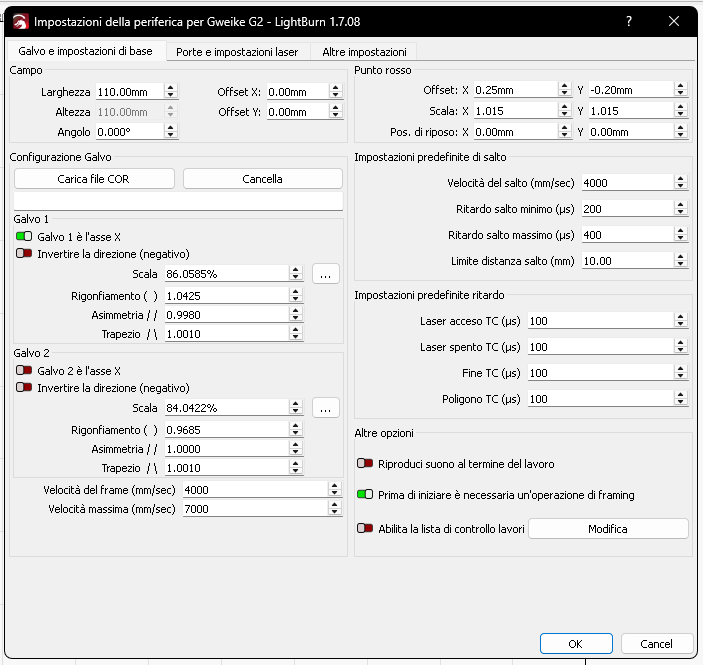Toggle Galvo 2 è l'asse X switch
The width and height of the screenshot is (703, 665).
pyautogui.click(x=25, y=370)
